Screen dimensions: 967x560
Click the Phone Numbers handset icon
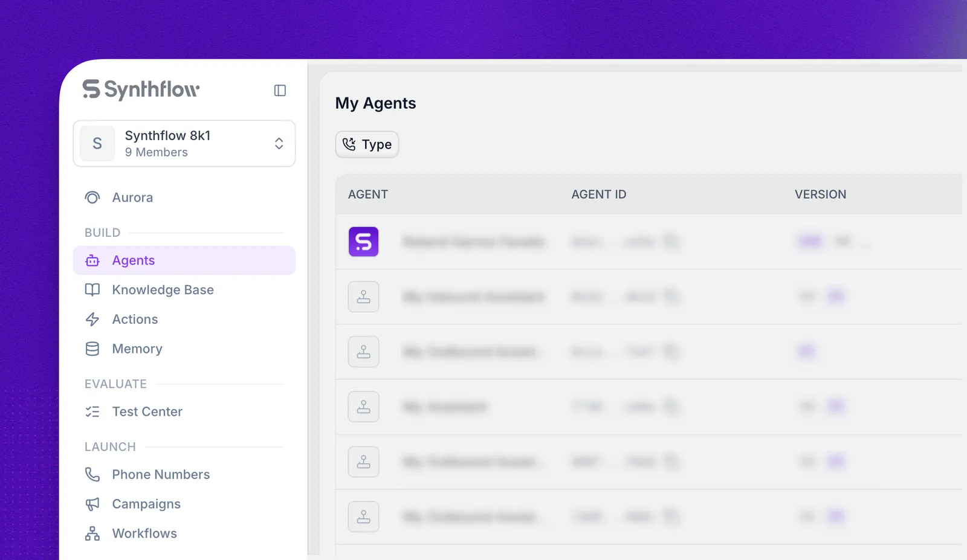point(92,475)
